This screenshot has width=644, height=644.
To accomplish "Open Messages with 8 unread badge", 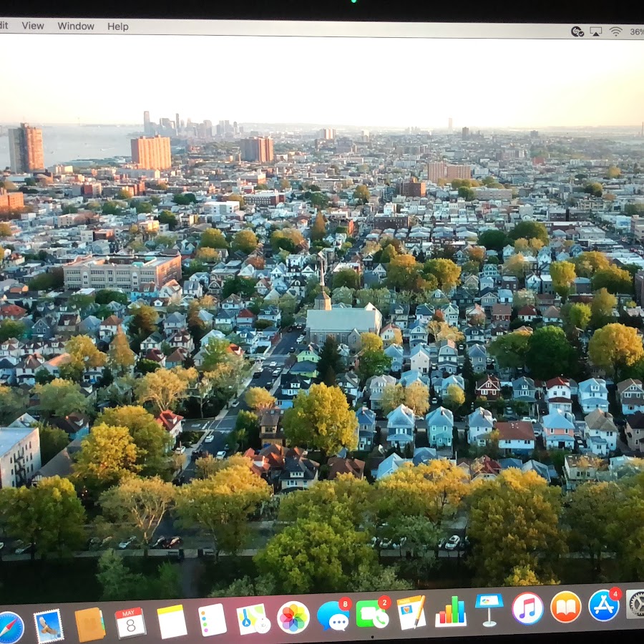I will coord(333,615).
